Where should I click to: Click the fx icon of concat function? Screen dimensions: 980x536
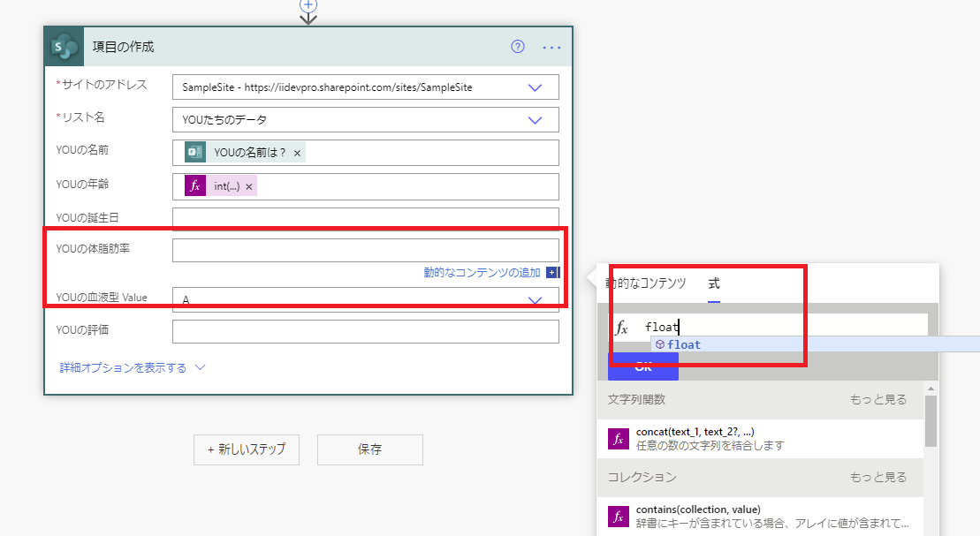pyautogui.click(x=619, y=438)
